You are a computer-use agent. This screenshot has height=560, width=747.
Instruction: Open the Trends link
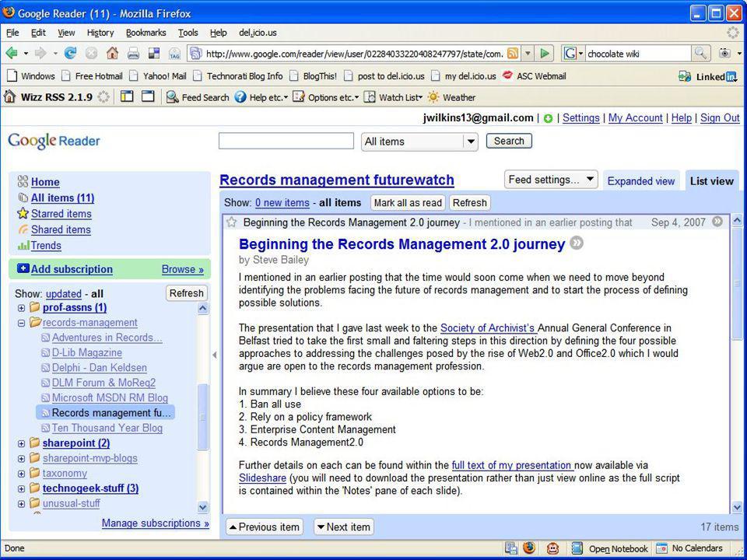46,245
